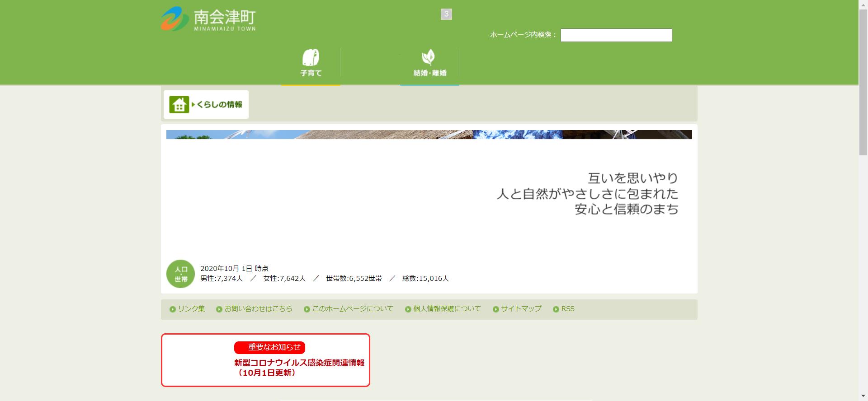This screenshot has height=401, width=868.
Task: Click the gray number 3 badge
Action: point(446,14)
